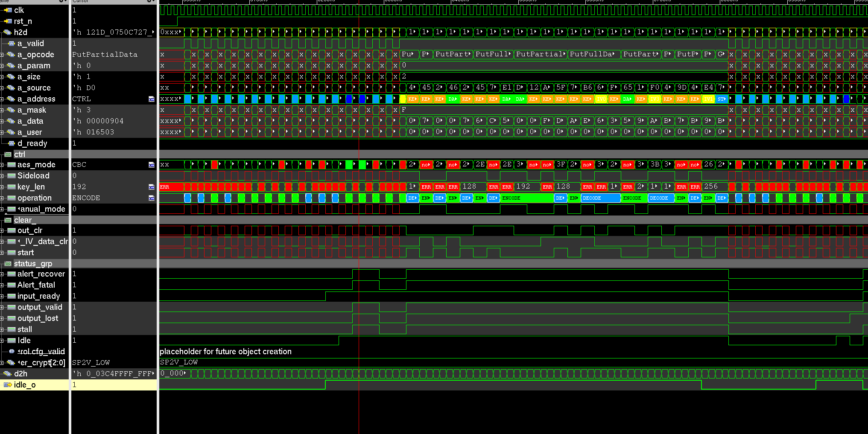Screen dimensions: 868x434
Task: Click the F value on a_mask waveform
Action: 403,110
